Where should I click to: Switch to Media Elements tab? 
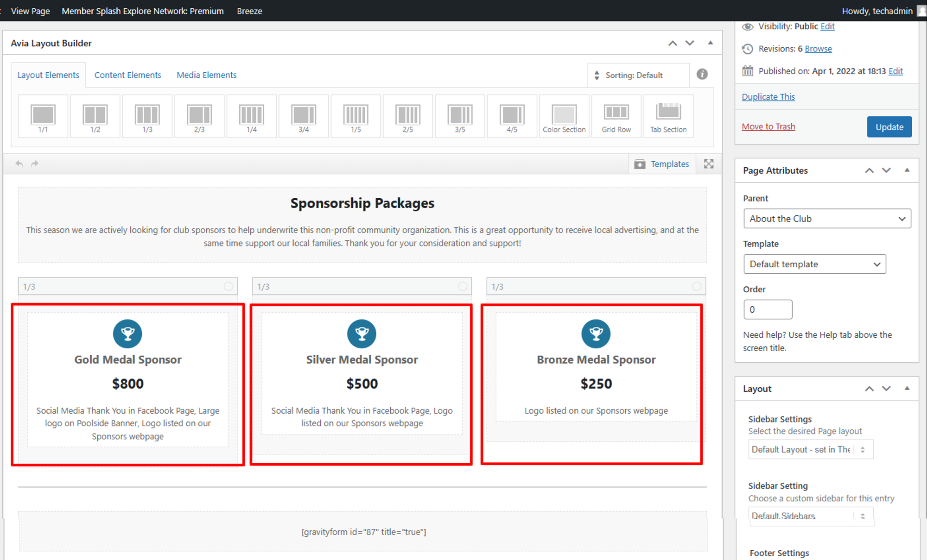206,75
